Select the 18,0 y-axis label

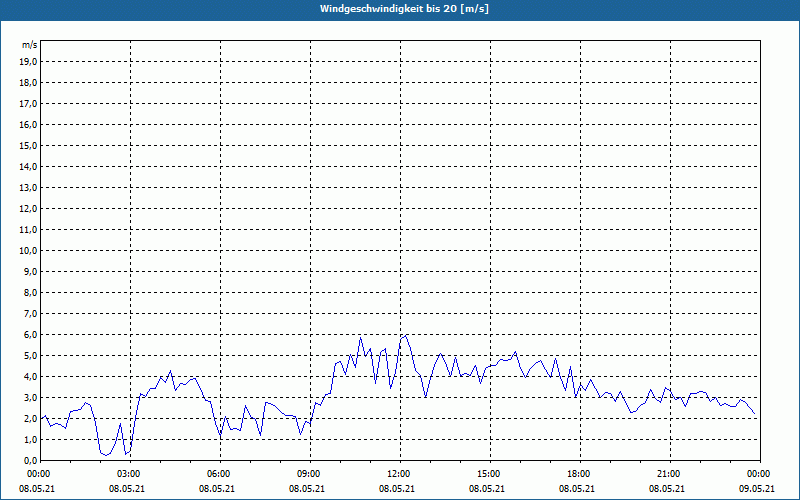tap(28, 83)
